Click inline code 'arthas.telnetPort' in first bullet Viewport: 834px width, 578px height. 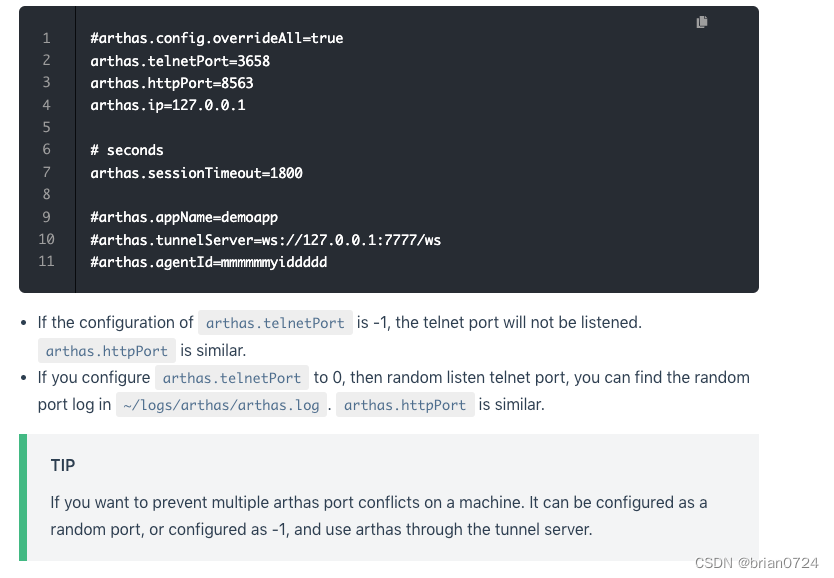click(275, 323)
